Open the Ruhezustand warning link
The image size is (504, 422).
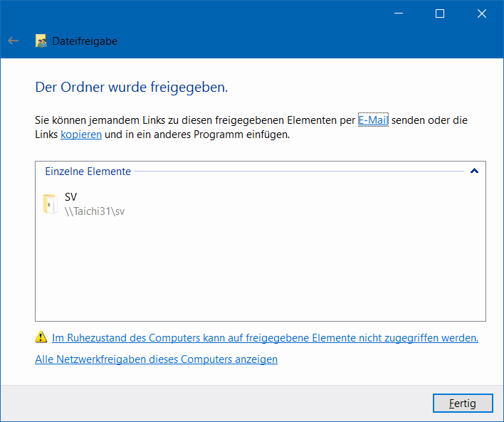coord(265,338)
